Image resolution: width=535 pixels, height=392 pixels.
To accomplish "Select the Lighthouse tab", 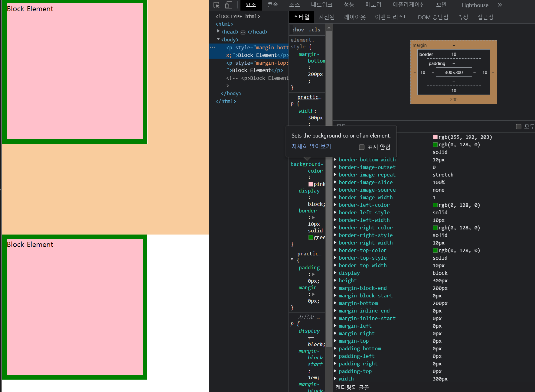I will point(475,5).
